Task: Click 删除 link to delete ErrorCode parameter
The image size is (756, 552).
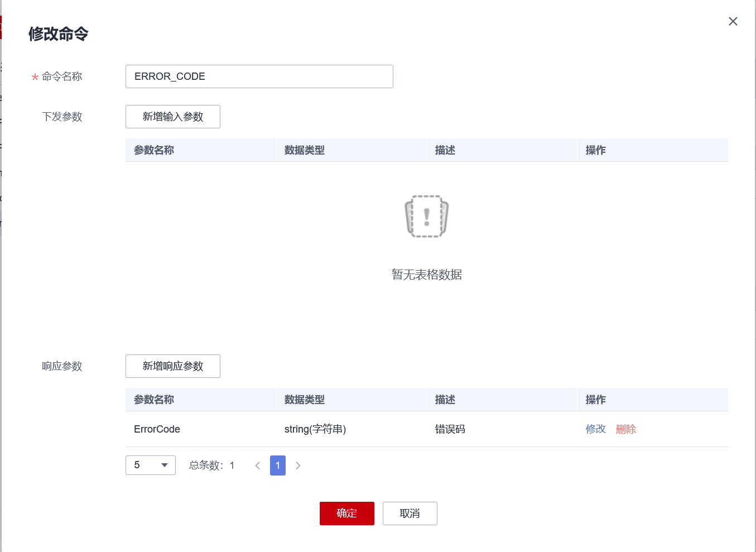Action: click(625, 429)
